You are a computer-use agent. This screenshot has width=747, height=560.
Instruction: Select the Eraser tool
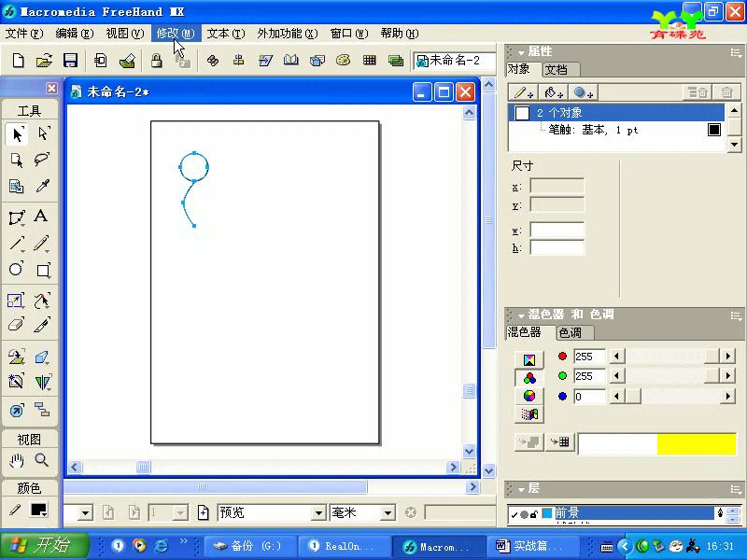click(16, 325)
